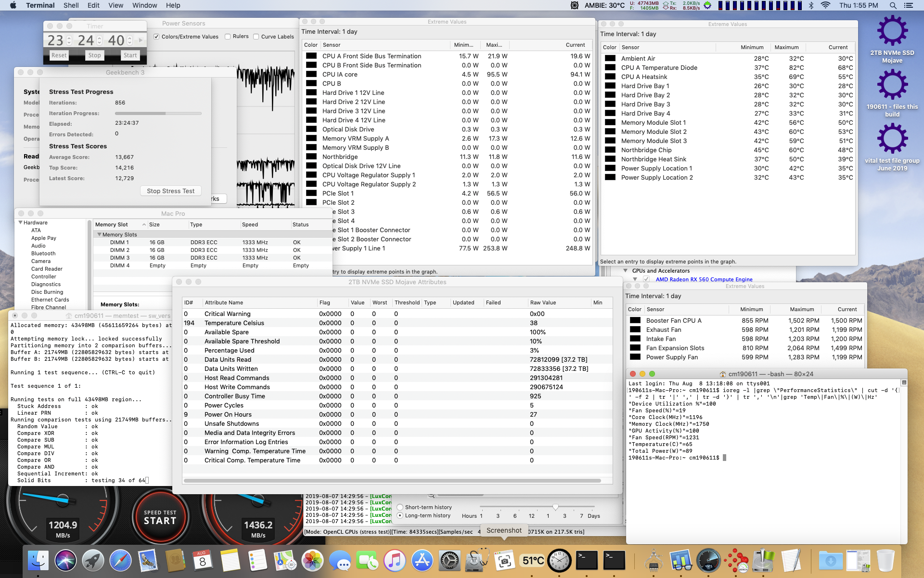924x578 pixels.
Task: Select the Temperature Celsius attribute row
Action: point(397,323)
